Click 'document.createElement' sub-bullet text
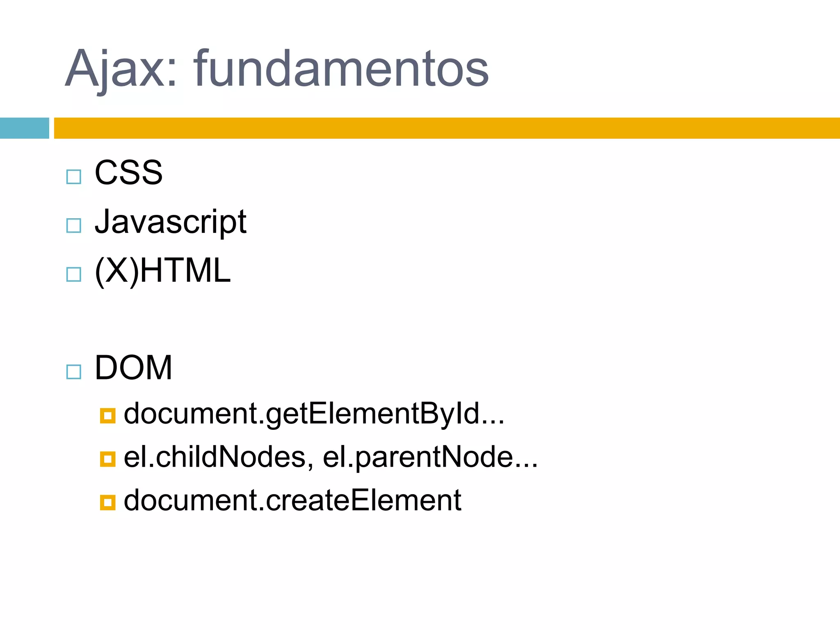 (x=292, y=500)
